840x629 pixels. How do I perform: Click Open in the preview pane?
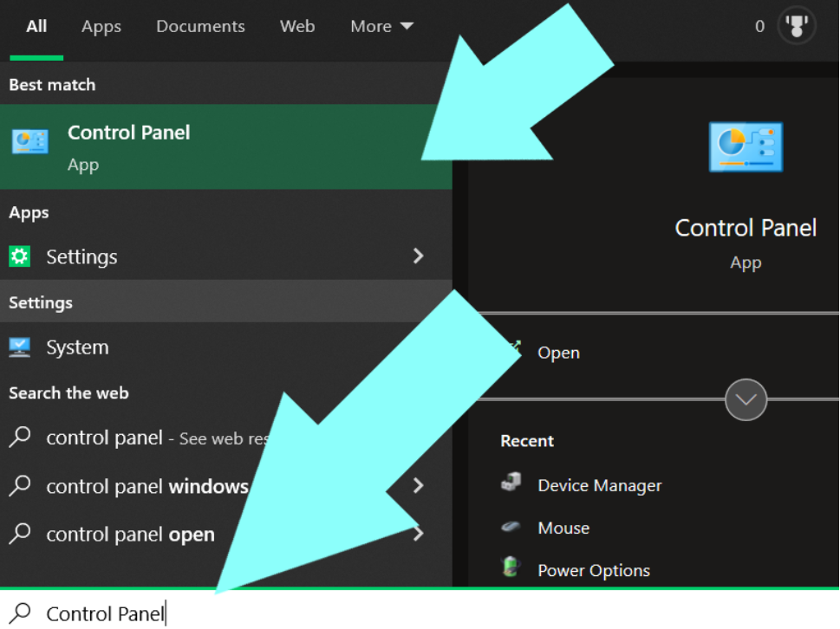[x=558, y=353]
